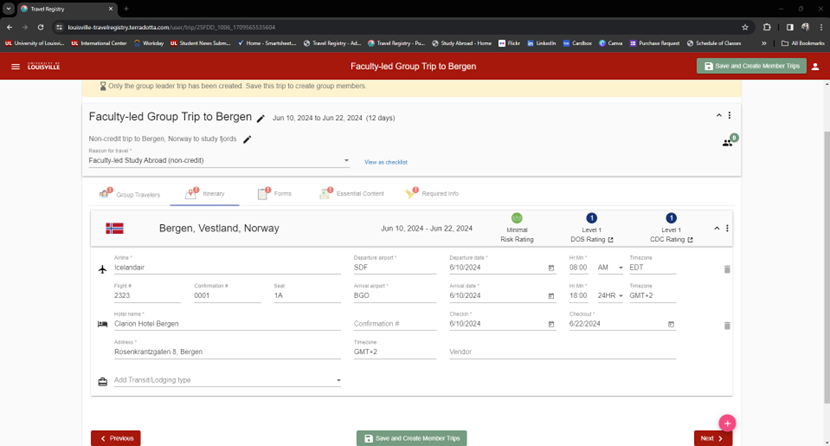Expand the bookmarks overflow chevron
The width and height of the screenshot is (830, 446).
click(x=764, y=43)
